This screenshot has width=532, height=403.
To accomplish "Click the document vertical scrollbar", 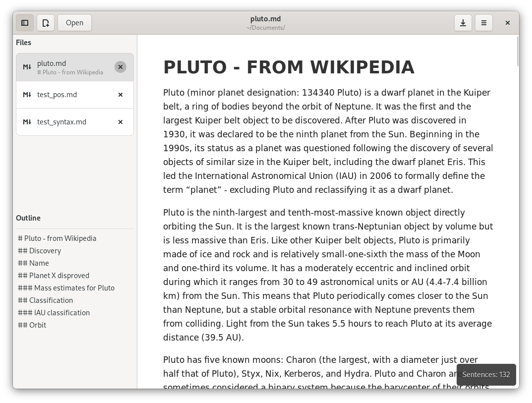I will 518,51.
